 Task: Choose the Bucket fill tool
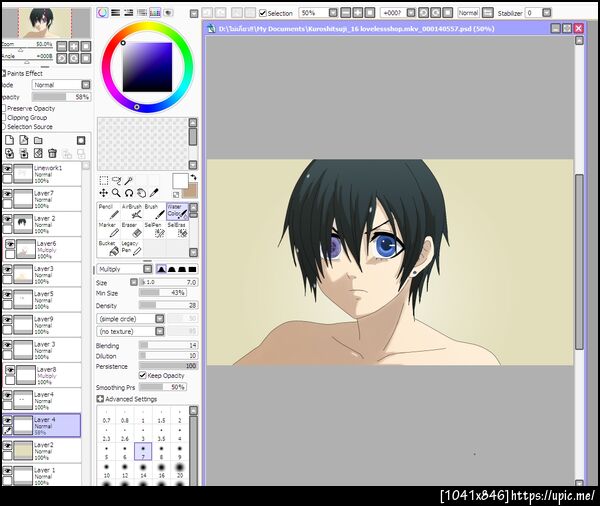point(109,248)
